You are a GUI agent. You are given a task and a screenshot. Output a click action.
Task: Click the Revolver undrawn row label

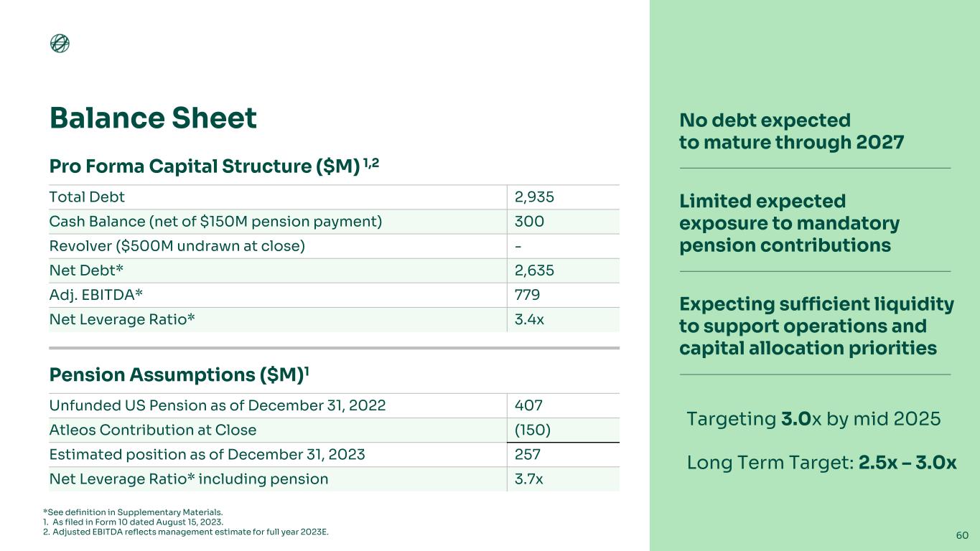tap(177, 245)
